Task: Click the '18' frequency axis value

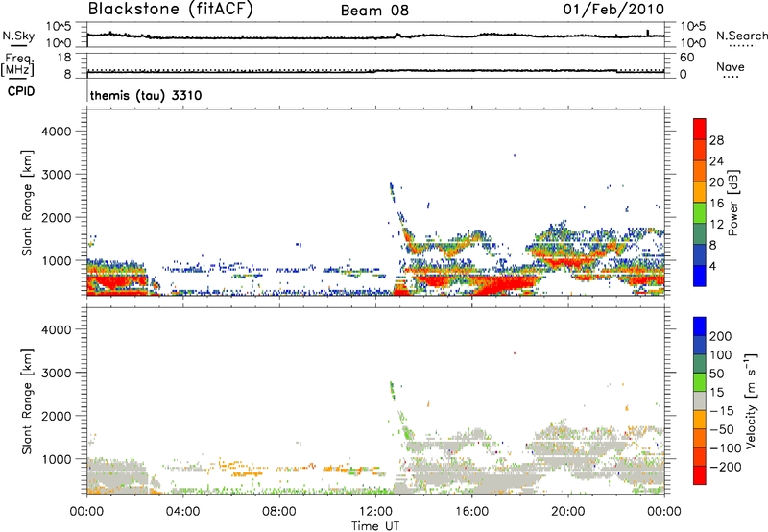Action: point(64,58)
